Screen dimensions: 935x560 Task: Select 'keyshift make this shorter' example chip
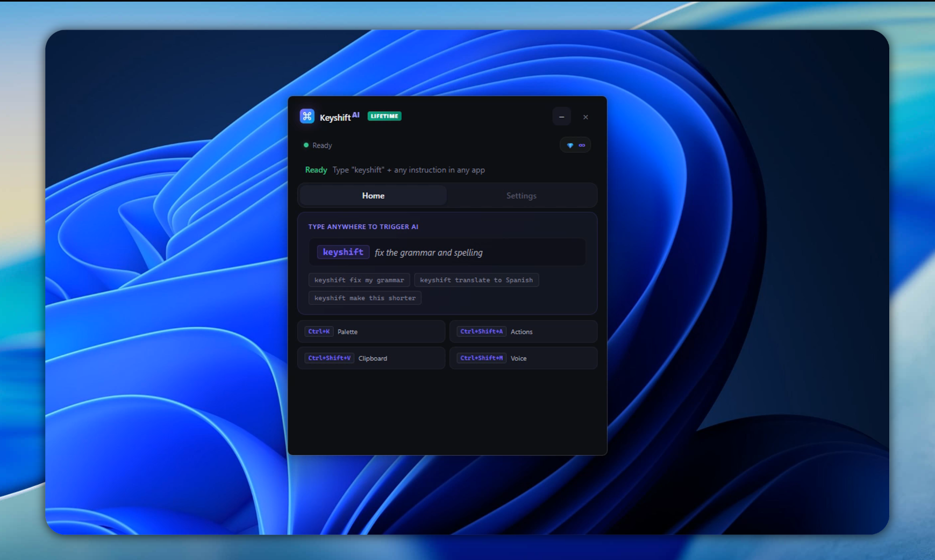coord(365,298)
